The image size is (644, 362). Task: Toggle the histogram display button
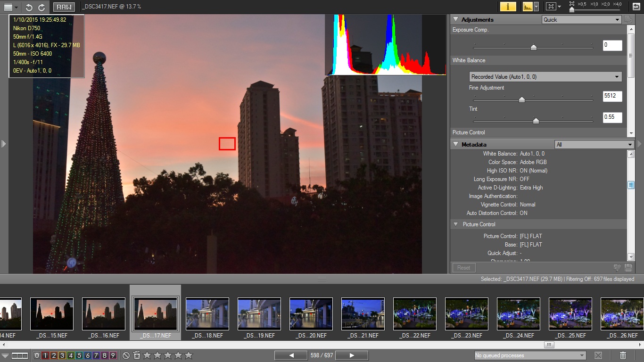tap(527, 7)
